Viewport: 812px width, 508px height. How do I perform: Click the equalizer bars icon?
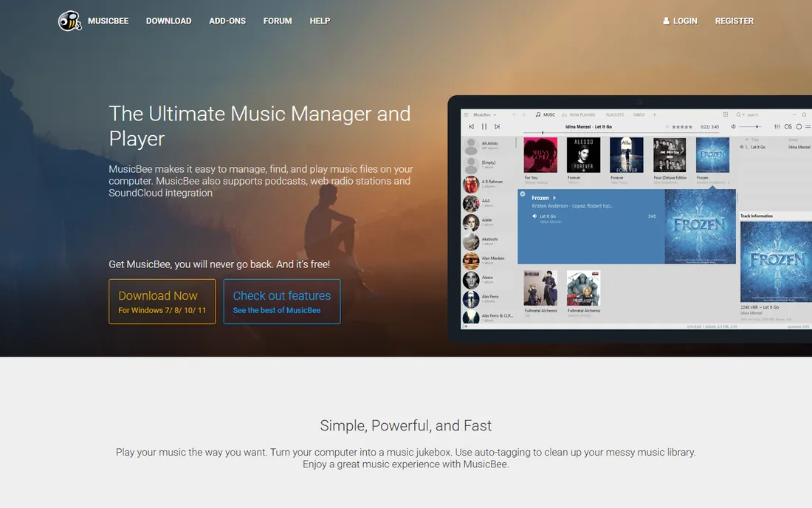pyautogui.click(x=777, y=126)
